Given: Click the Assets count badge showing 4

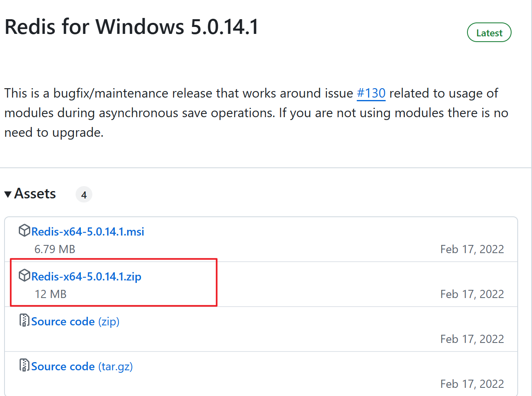Looking at the screenshot, I should click(x=84, y=195).
